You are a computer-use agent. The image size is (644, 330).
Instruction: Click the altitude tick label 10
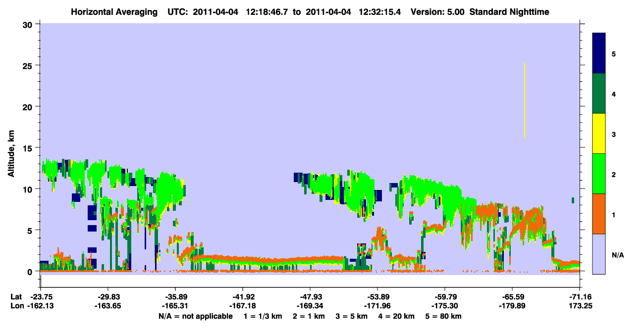pyautogui.click(x=28, y=189)
